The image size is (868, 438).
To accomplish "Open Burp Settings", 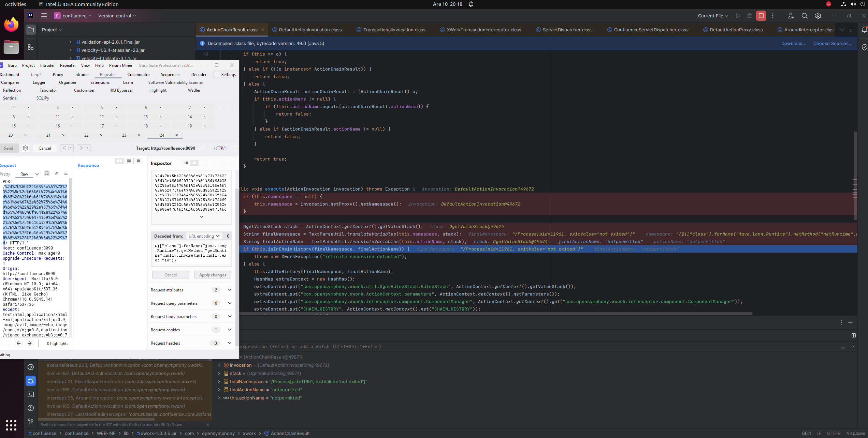I will tap(226, 75).
